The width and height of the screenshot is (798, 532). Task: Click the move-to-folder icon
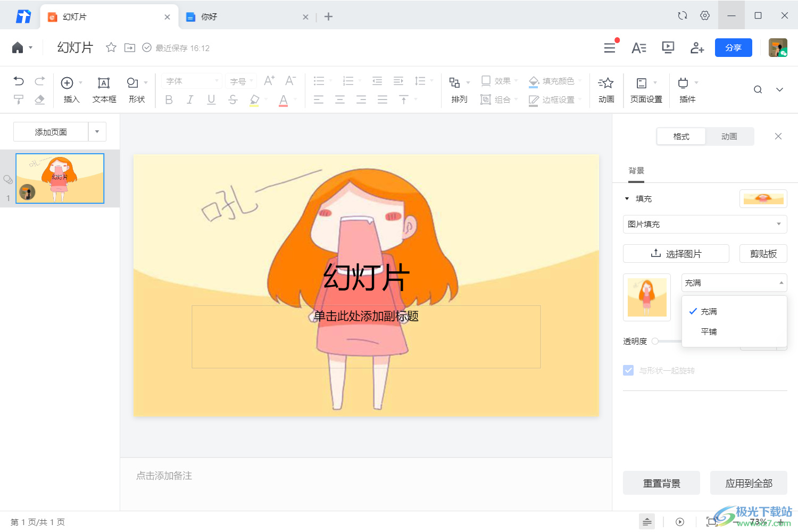coord(130,47)
